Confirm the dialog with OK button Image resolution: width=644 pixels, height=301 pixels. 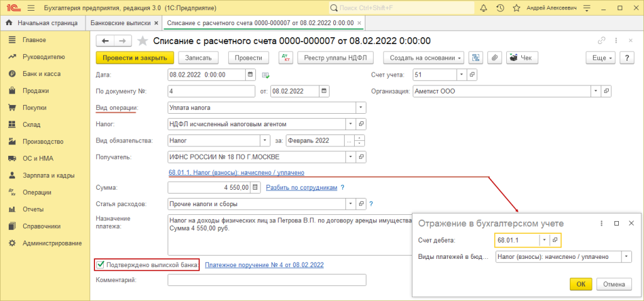coord(580,284)
